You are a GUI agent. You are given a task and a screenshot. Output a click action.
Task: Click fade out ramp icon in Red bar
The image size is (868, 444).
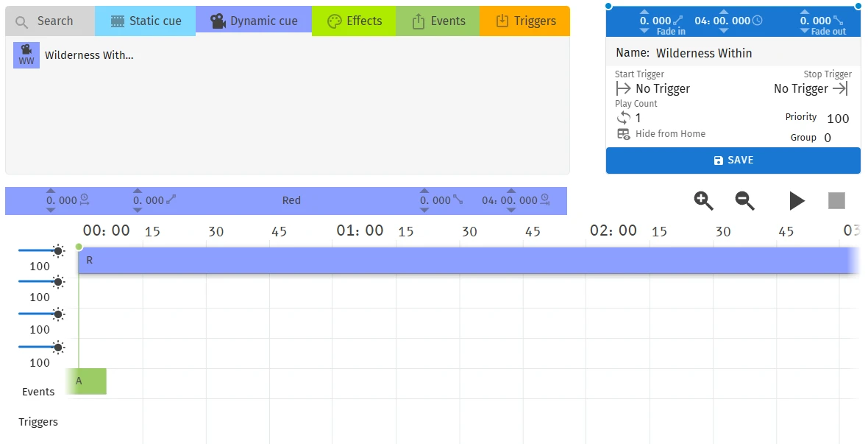coord(458,200)
